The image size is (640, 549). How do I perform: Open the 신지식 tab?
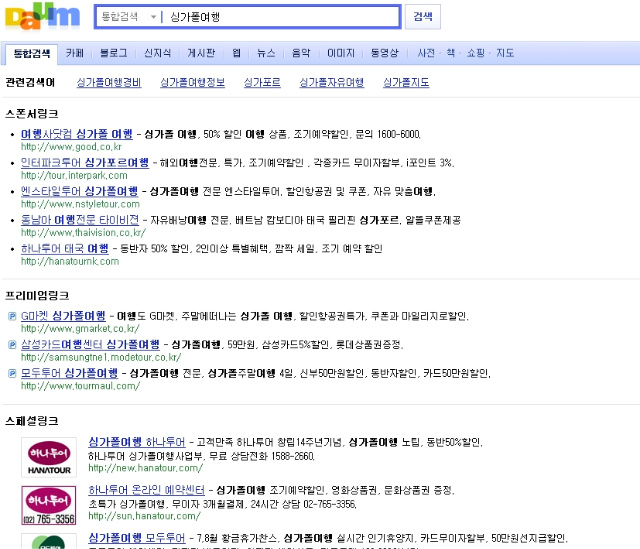click(x=158, y=53)
